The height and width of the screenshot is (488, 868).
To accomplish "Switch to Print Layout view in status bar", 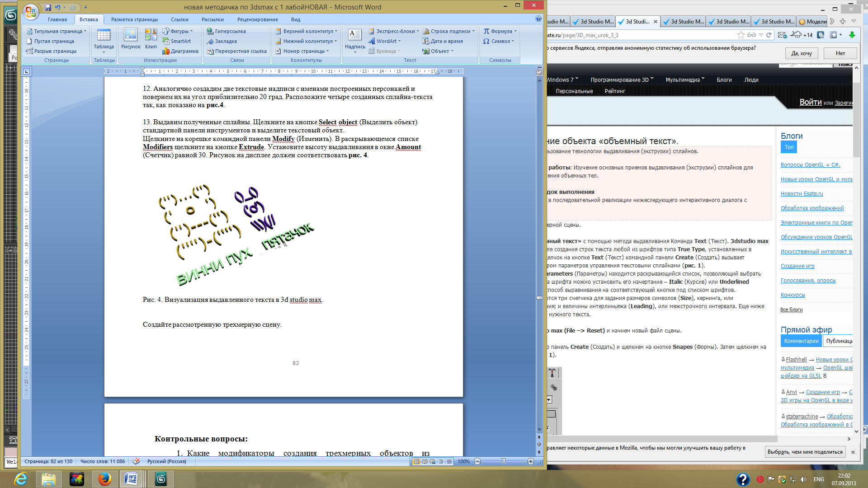I will [x=416, y=461].
